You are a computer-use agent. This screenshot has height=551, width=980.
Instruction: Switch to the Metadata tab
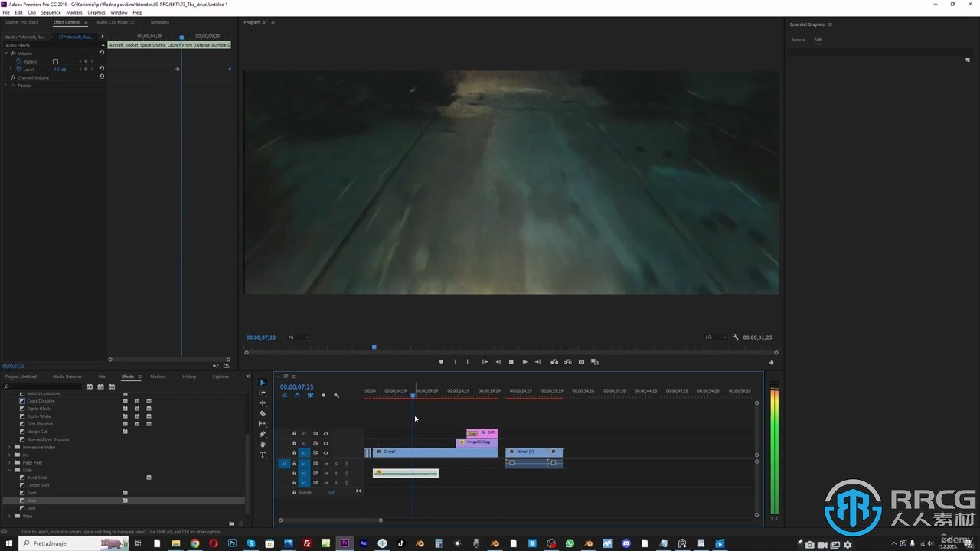159,22
